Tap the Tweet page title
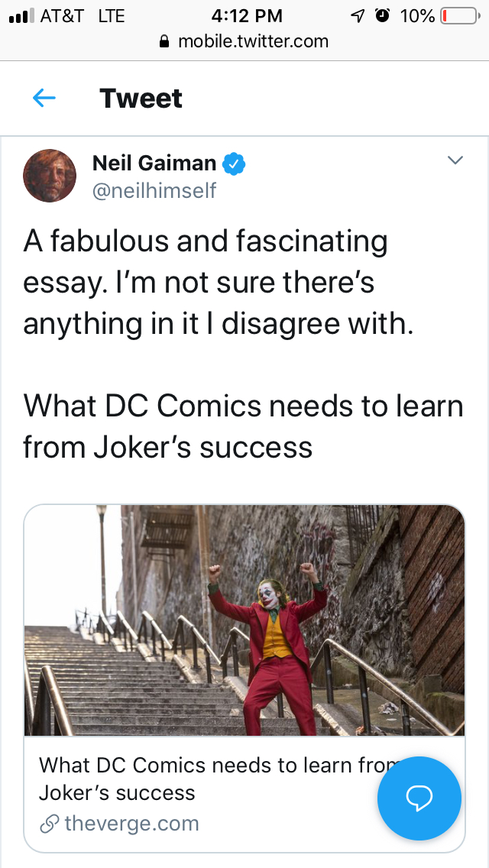The height and width of the screenshot is (868, 489). (141, 98)
